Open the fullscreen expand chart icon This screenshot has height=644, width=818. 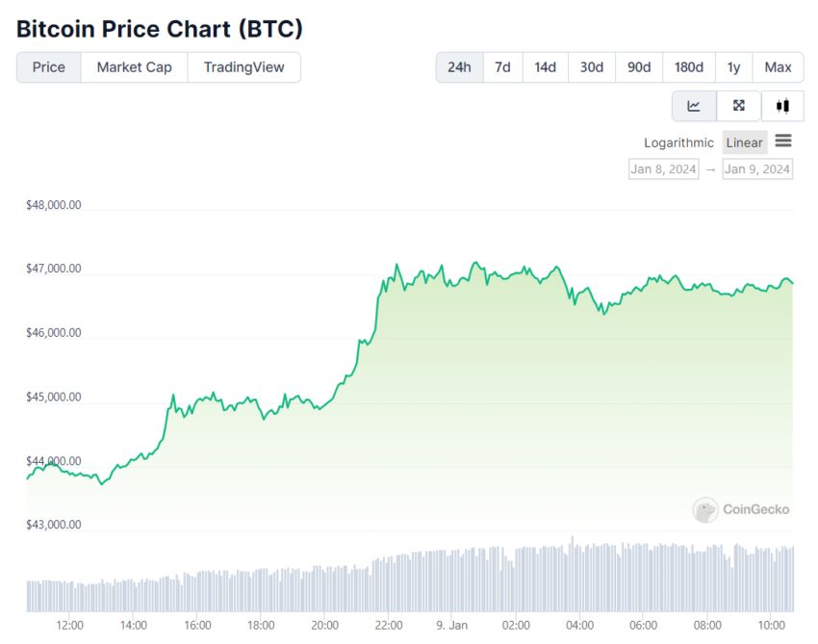[739, 106]
